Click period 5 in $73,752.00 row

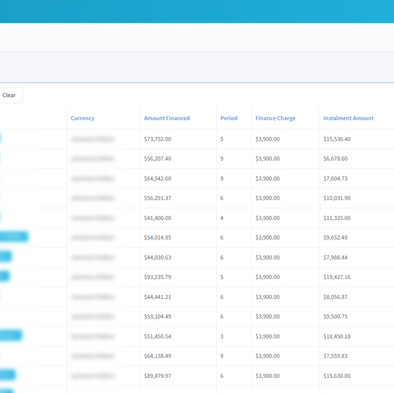click(x=222, y=139)
